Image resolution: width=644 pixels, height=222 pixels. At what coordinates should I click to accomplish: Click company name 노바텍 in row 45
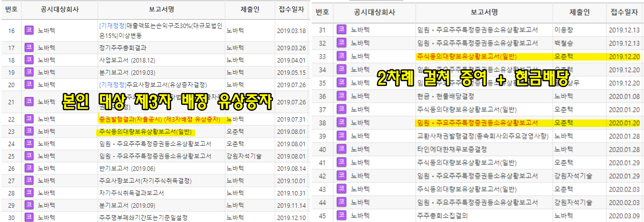pos(360,215)
